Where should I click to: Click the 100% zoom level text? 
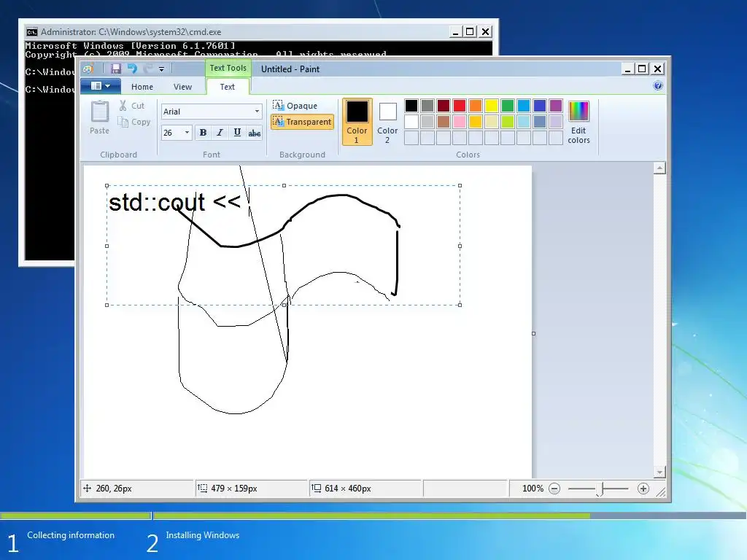coord(533,489)
